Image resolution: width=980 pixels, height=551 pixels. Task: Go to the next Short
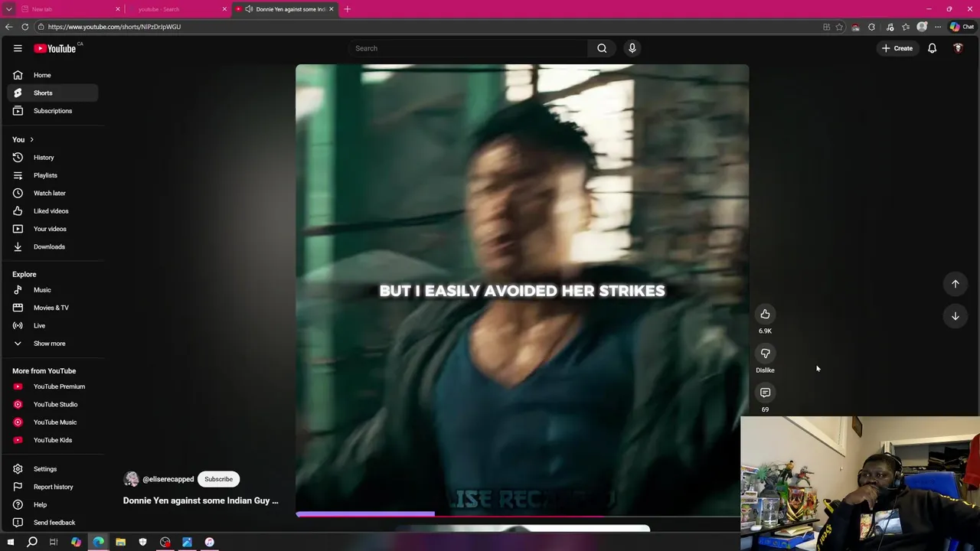[955, 316]
